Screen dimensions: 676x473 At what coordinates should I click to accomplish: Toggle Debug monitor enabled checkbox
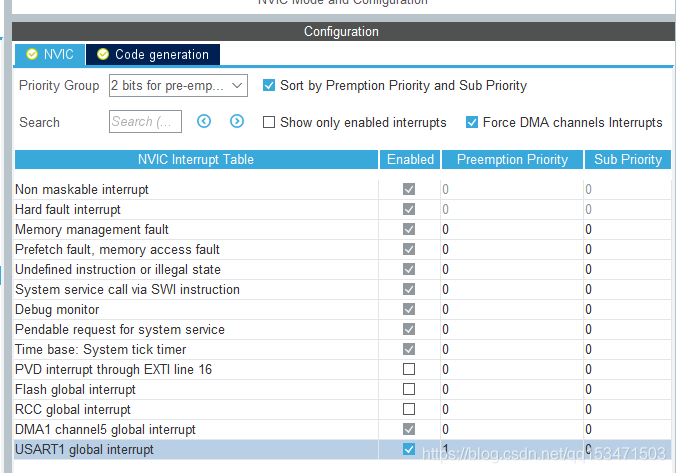point(409,309)
